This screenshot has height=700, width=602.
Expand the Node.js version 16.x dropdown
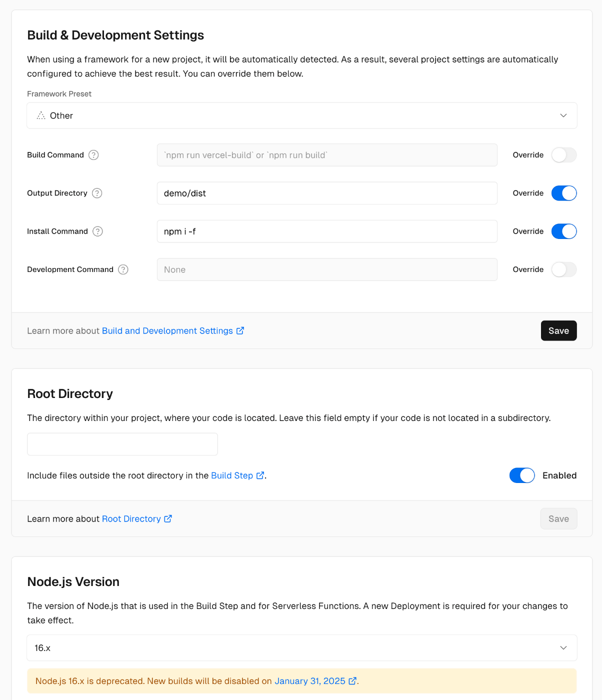coord(302,648)
